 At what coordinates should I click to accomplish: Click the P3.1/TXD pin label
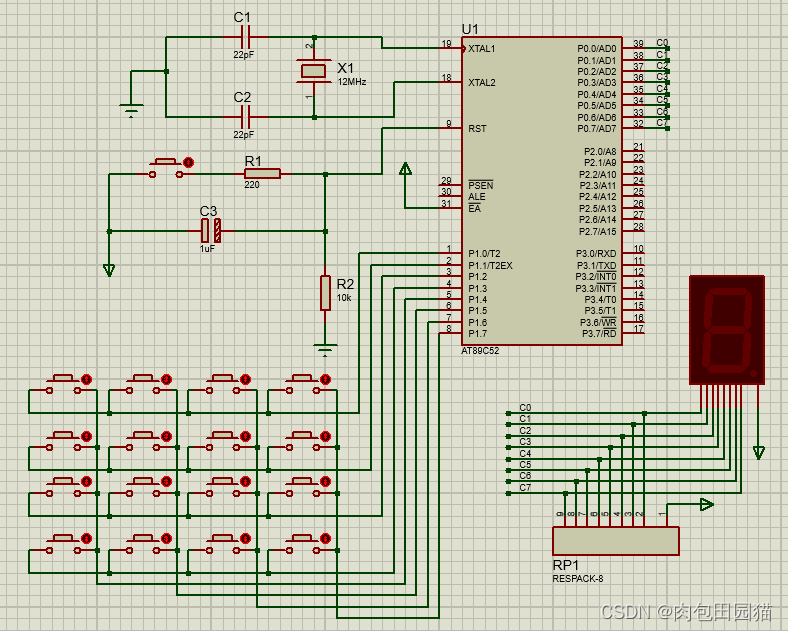596,265
